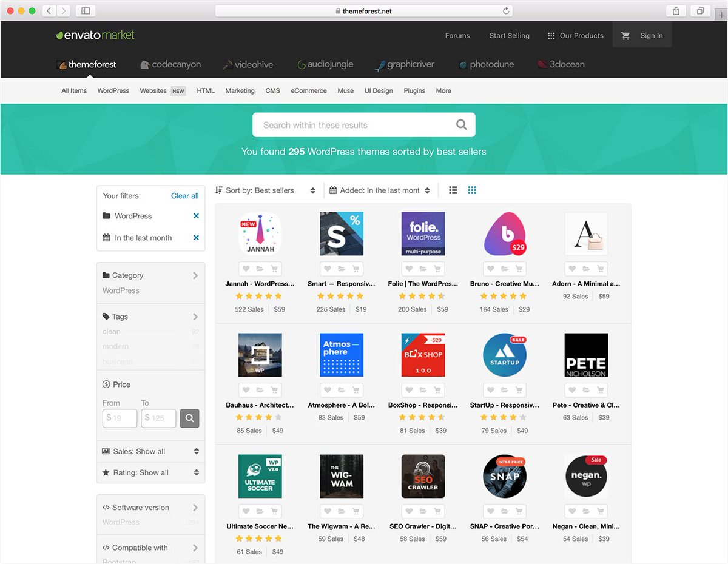Open the More menu in category bar
Viewport: 728px width, 564px height.
click(x=443, y=91)
